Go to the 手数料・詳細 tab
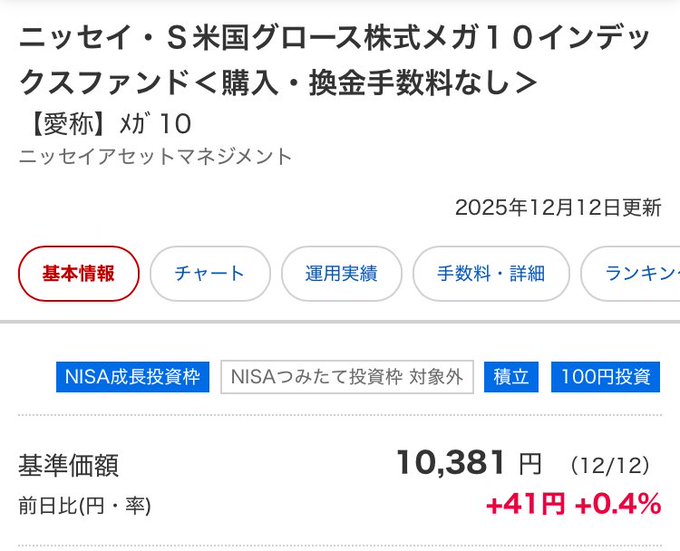 (491, 274)
